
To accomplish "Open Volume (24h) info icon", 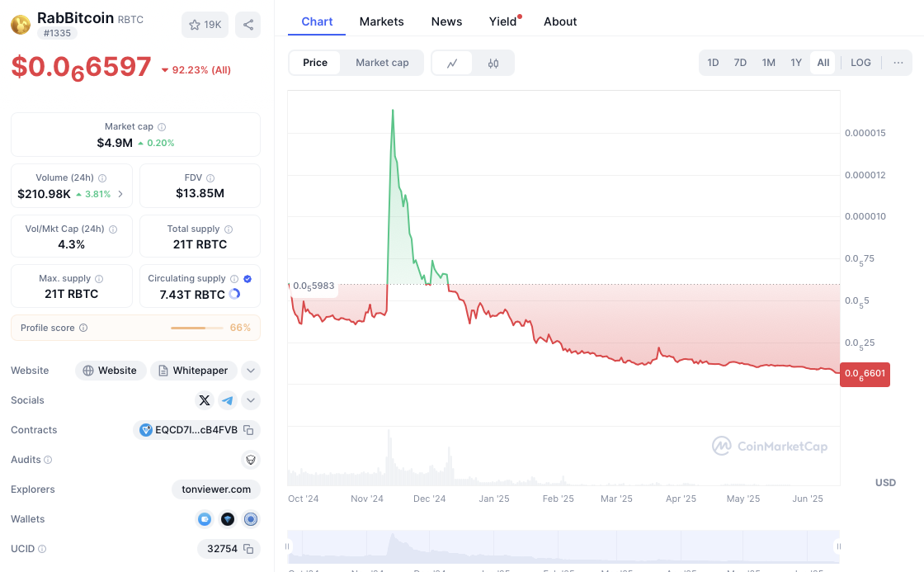I will 102,178.
